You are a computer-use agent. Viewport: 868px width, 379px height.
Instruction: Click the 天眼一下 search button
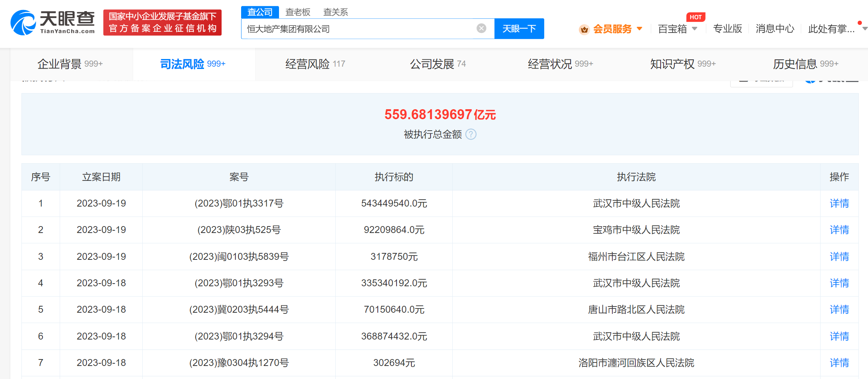(519, 29)
